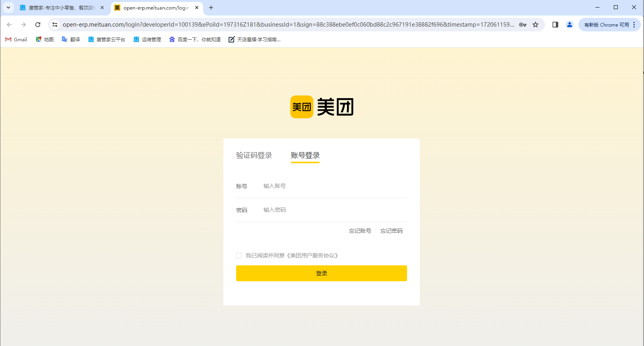Click 忘记账号 link
The image size is (644, 346).
click(360, 231)
